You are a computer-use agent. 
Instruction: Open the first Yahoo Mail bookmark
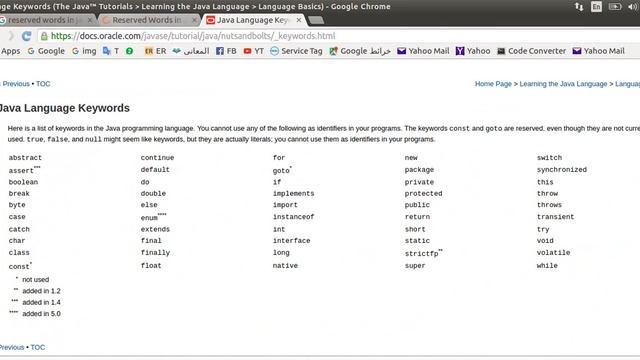pyautogui.click(x=423, y=51)
